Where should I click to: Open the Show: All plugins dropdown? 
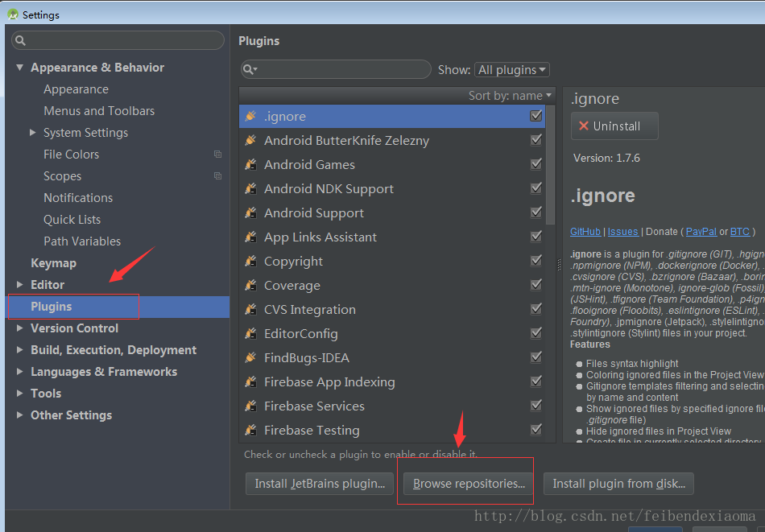pos(512,70)
